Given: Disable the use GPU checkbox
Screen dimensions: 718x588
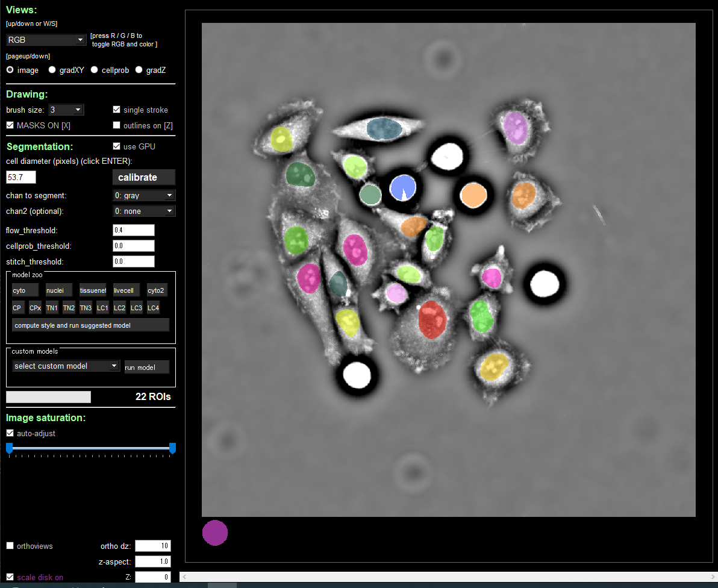Looking at the screenshot, I should [x=116, y=146].
